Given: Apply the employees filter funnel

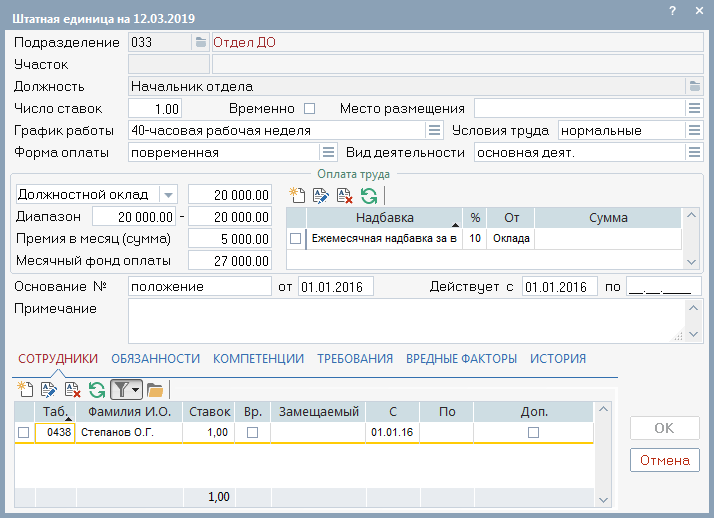Looking at the screenshot, I should (x=121, y=390).
